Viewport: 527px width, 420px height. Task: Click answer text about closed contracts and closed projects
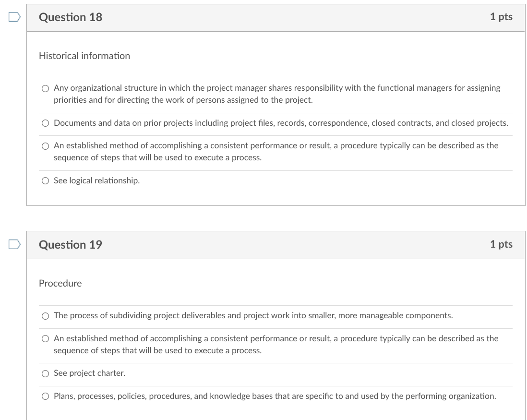click(281, 123)
